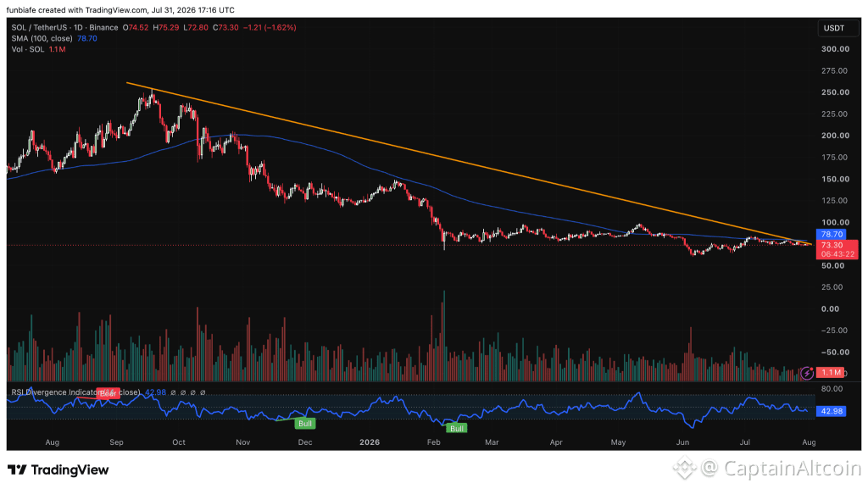This screenshot has height=489, width=868.
Task: Click the 250.00 price axis label
Action: point(835,92)
